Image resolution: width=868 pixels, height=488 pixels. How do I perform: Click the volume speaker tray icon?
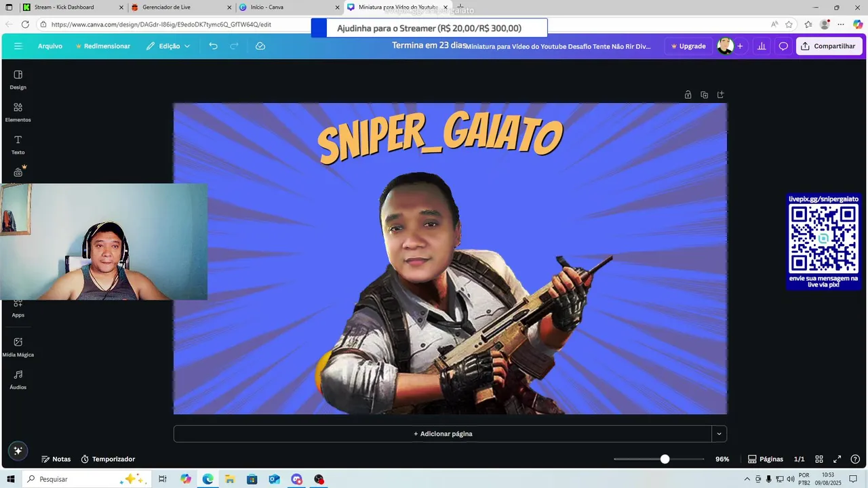pyautogui.click(x=790, y=479)
